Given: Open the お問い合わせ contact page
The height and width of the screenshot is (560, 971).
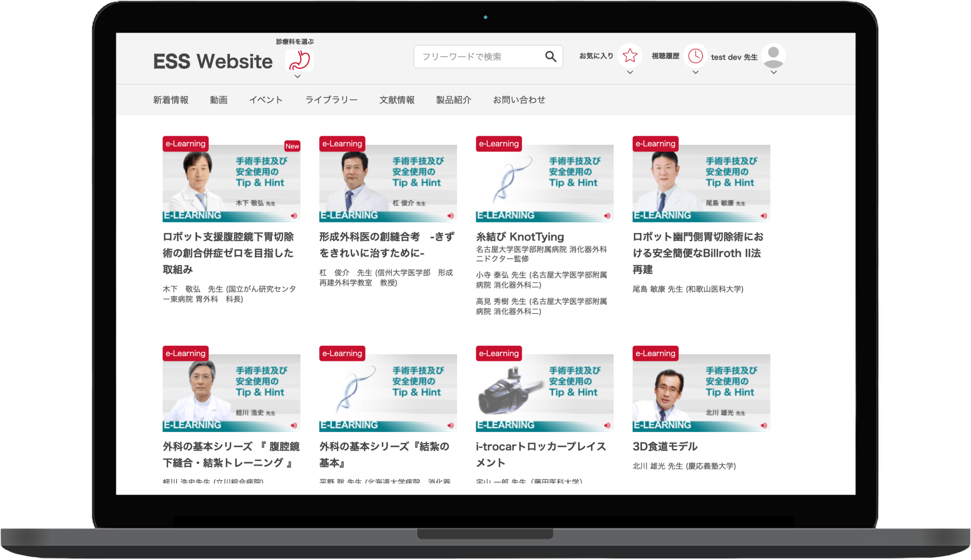Looking at the screenshot, I should 519,100.
